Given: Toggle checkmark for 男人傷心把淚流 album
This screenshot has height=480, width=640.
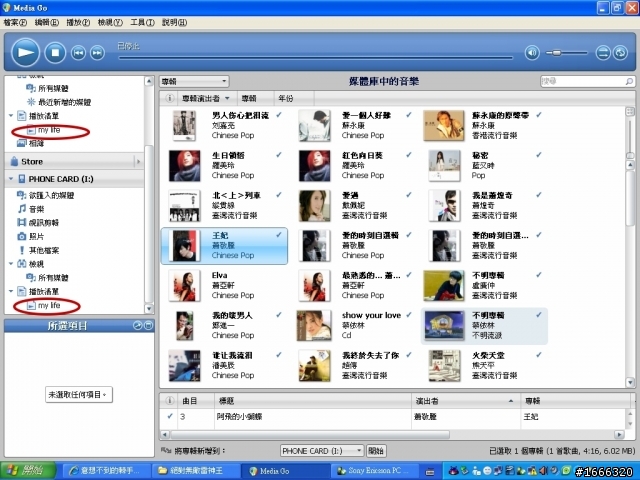Looking at the screenshot, I should (279, 115).
